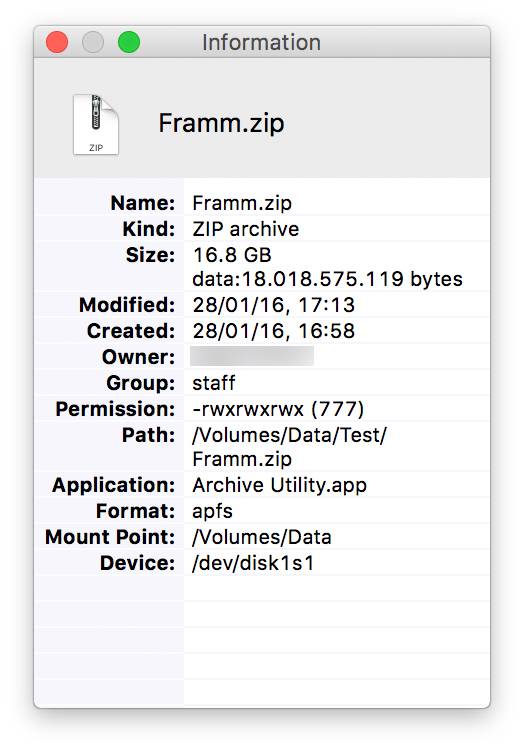Select the Name value Framm.zip
524x750 pixels.
click(242, 203)
